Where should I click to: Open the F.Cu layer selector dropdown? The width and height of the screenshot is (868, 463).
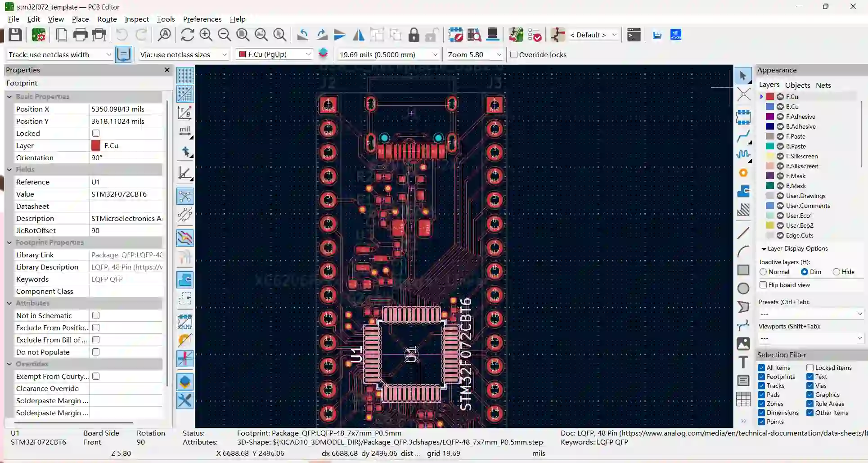(x=274, y=54)
